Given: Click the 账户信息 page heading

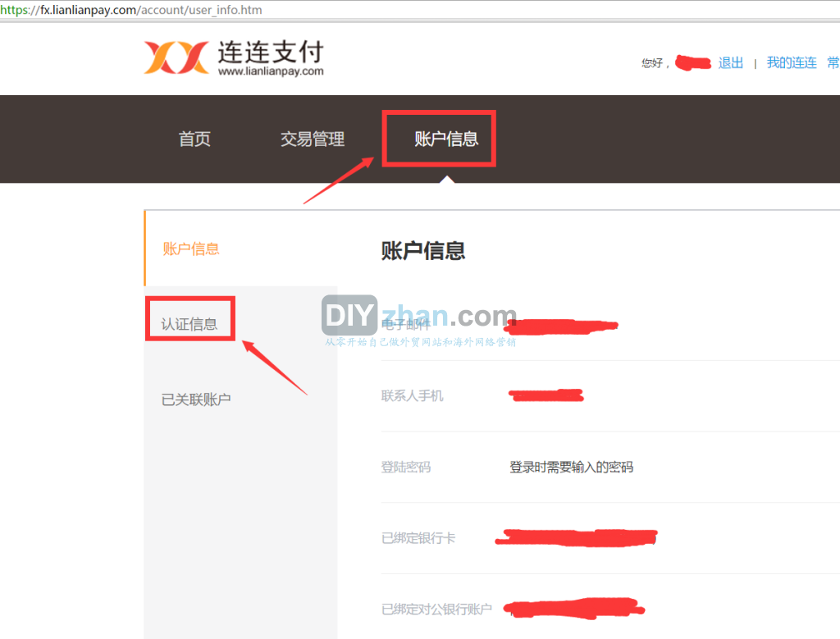Looking at the screenshot, I should pyautogui.click(x=423, y=251).
